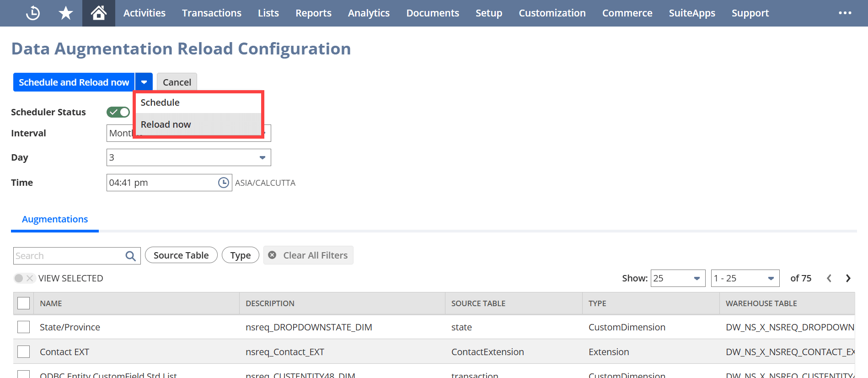
Task: Open the Analytics menu
Action: (x=369, y=13)
